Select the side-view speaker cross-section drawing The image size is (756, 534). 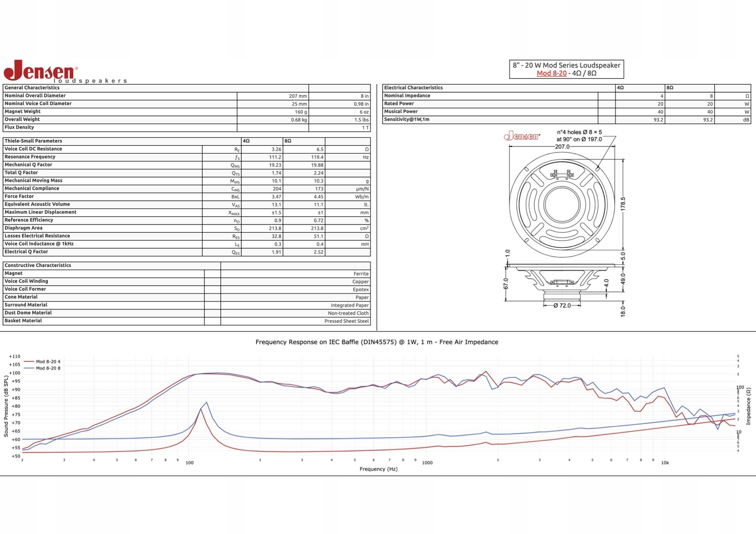pos(562,282)
